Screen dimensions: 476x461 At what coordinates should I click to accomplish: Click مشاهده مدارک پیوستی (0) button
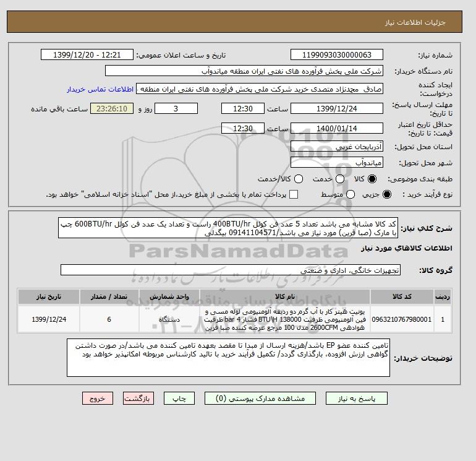pos(260,399)
